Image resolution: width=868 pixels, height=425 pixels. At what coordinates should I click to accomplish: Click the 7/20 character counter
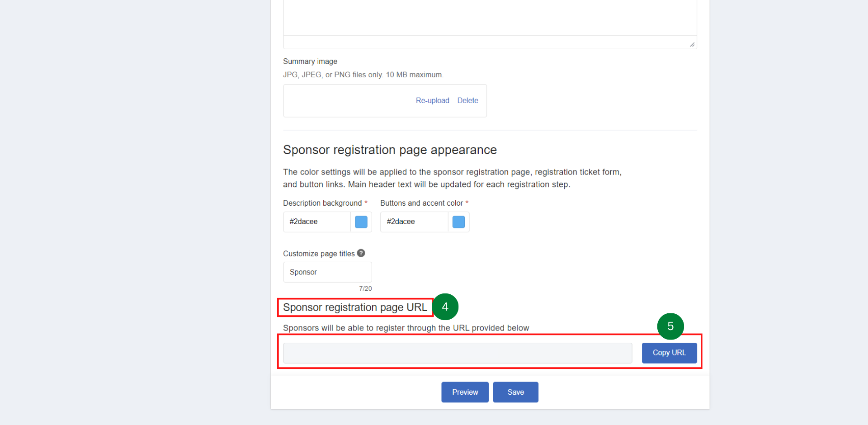click(366, 288)
